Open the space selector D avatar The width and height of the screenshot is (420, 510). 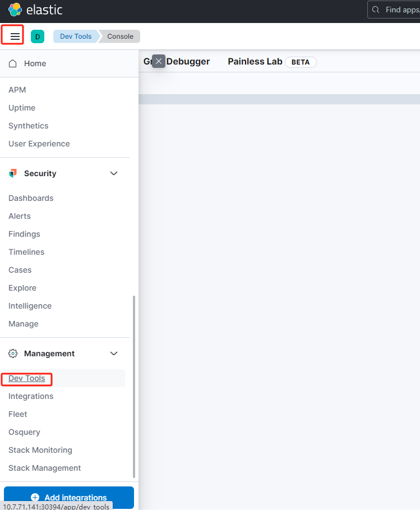point(38,36)
